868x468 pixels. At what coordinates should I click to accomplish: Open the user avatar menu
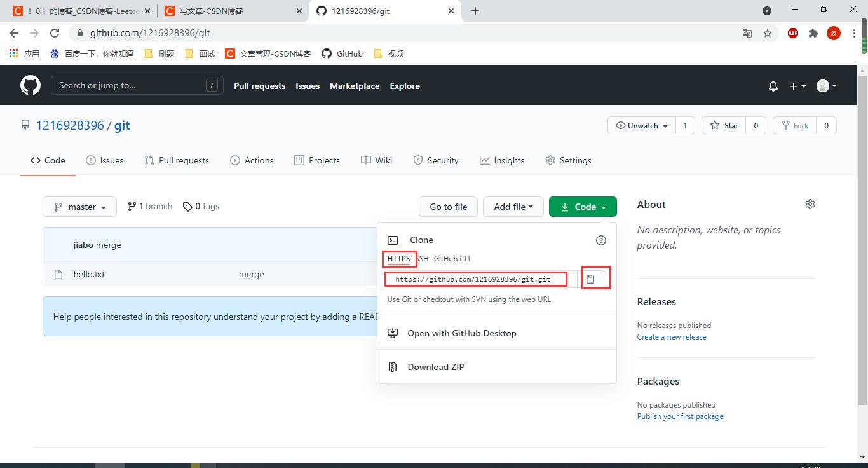(x=827, y=86)
